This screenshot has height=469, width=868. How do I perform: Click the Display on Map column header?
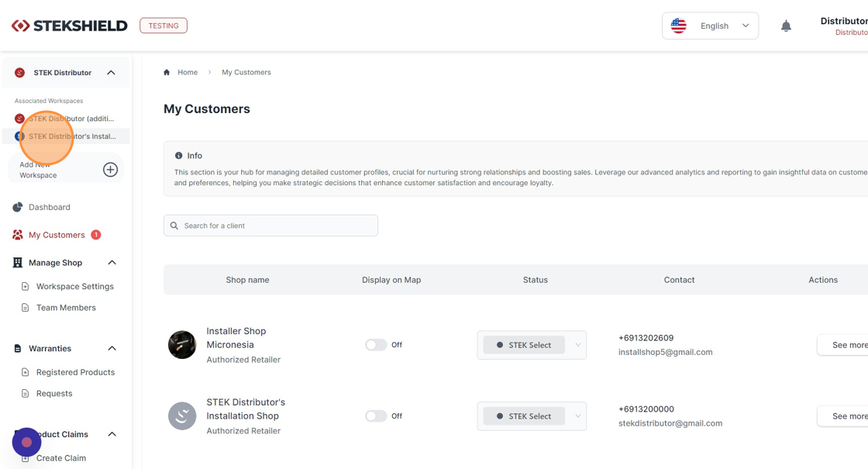pos(391,280)
